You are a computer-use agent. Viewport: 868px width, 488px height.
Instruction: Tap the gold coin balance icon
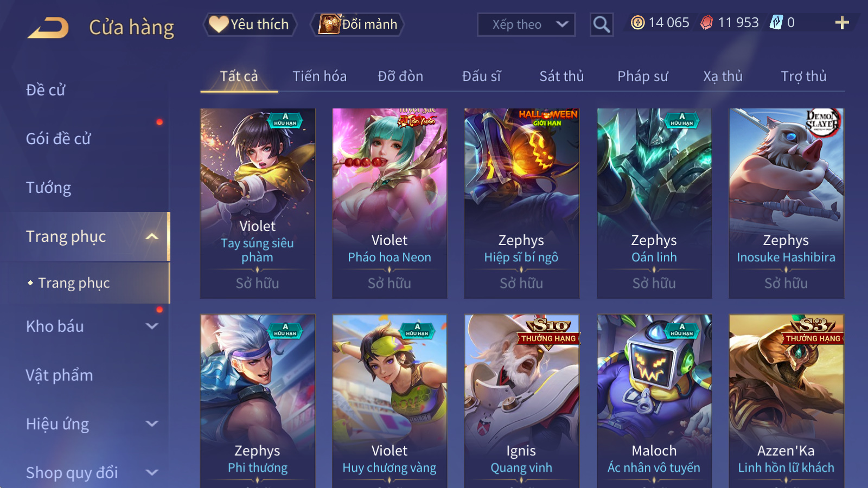point(638,23)
